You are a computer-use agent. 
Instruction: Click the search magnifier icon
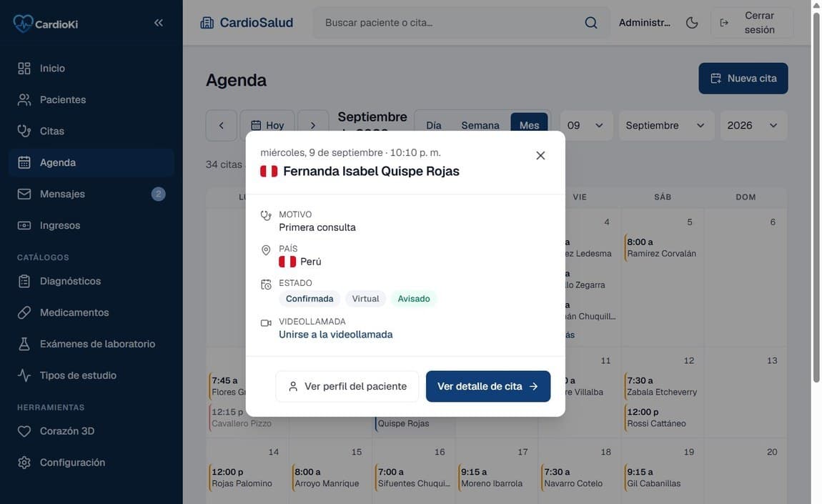(x=591, y=23)
